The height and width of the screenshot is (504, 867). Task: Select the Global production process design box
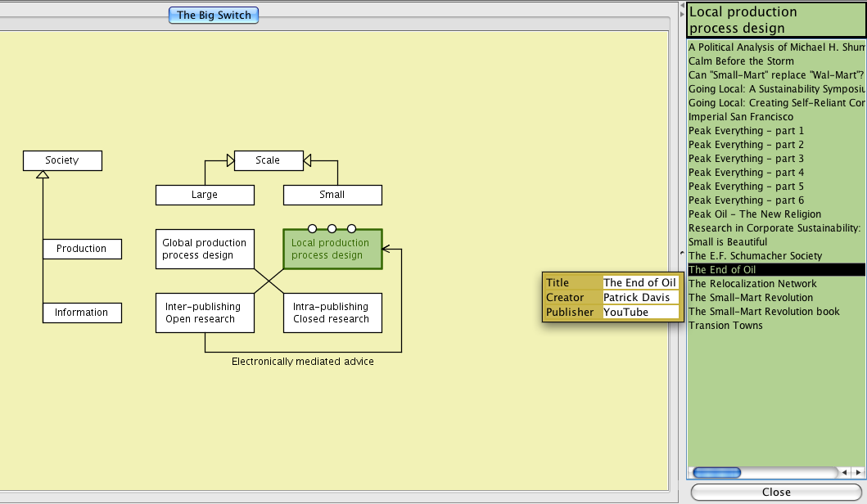205,249
